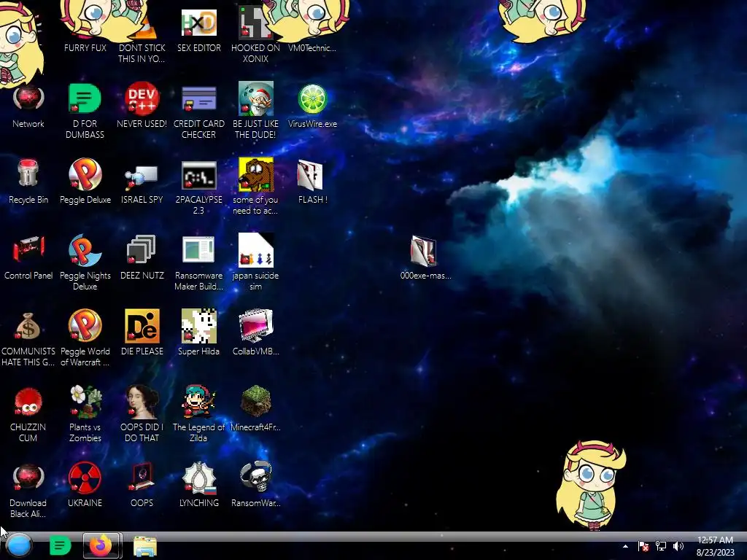Open the Start menu orb
This screenshot has height=560, width=747.
(x=19, y=545)
